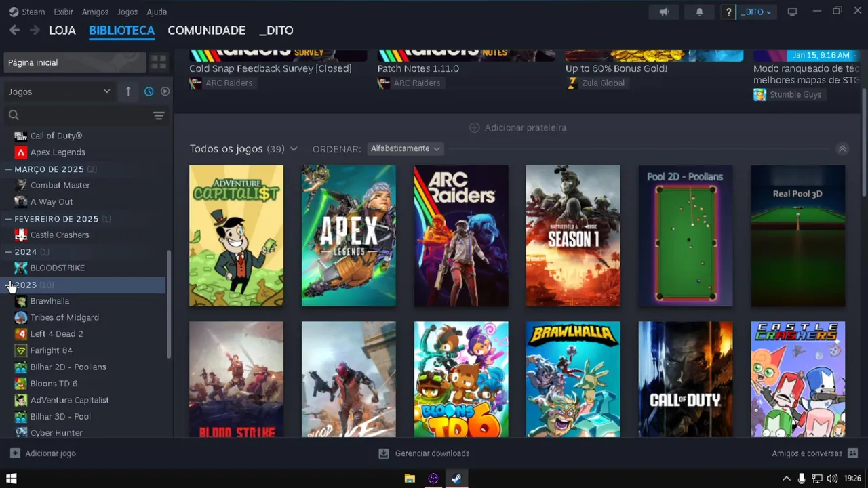
Task: Open the Alfabeticamente sort dropdown
Action: pos(406,148)
